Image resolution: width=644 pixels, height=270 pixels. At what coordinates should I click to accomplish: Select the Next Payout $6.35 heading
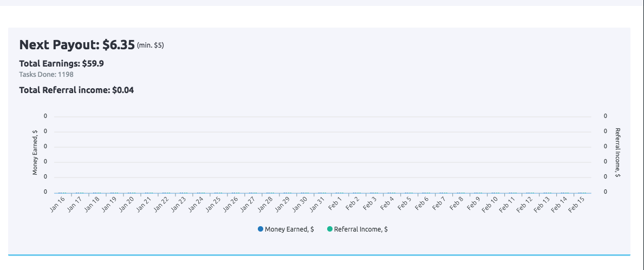77,45
